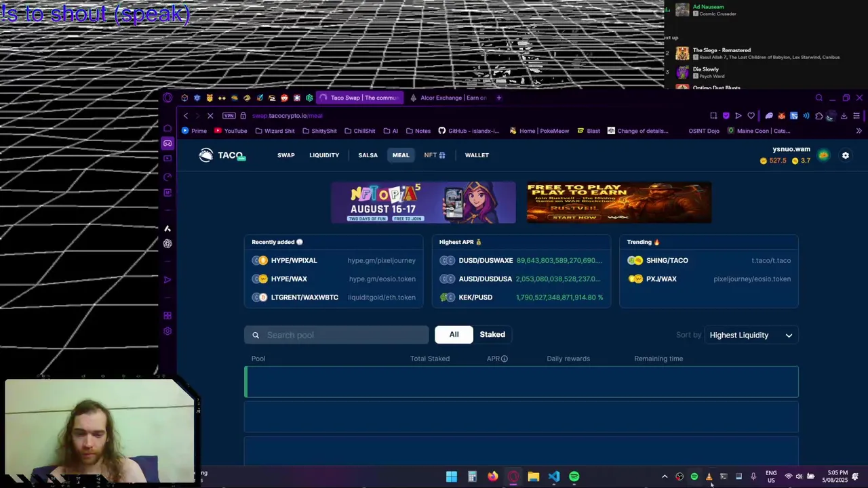Open the browser easy setup menu icon
Screen dimensions: 868x488
pyautogui.click(x=856, y=116)
